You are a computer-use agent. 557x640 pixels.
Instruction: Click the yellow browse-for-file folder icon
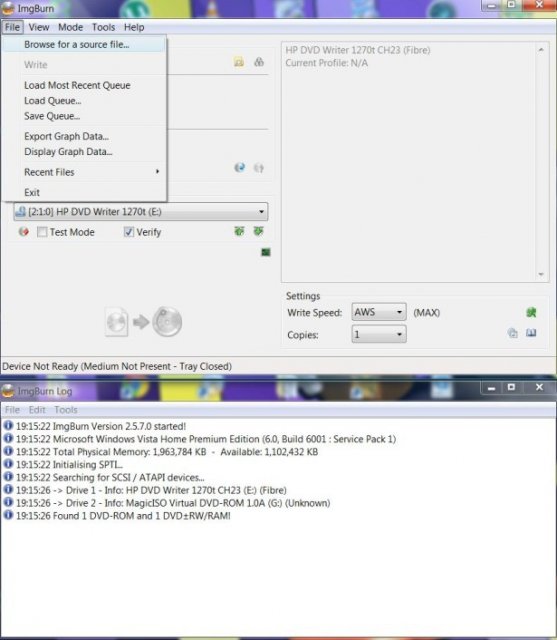pyautogui.click(x=239, y=62)
